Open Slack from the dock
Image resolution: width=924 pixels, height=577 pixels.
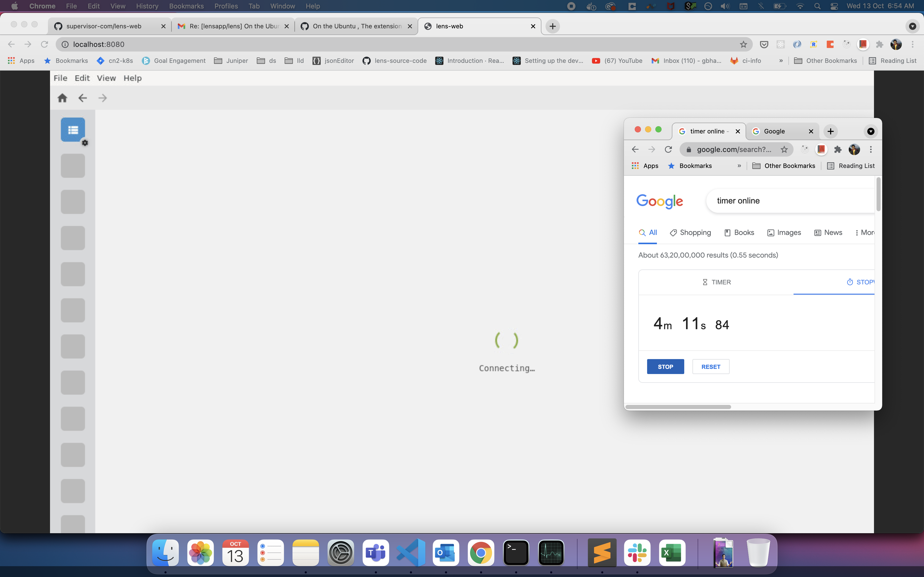coord(637,553)
